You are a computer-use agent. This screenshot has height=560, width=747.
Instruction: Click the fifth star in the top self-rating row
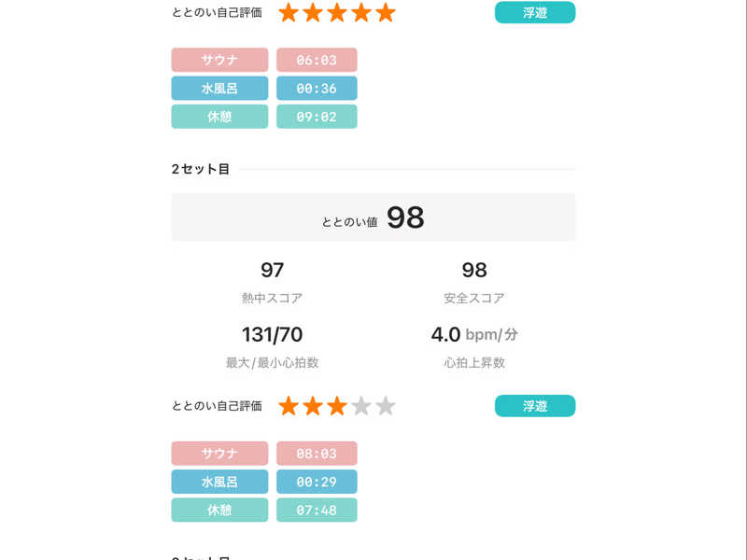[x=386, y=12]
